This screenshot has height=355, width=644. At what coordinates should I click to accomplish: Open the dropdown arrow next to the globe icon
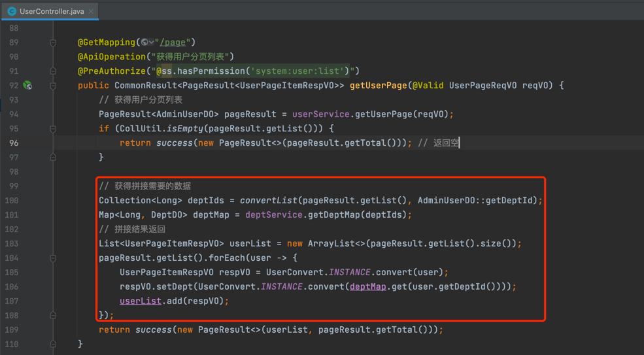tap(151, 42)
